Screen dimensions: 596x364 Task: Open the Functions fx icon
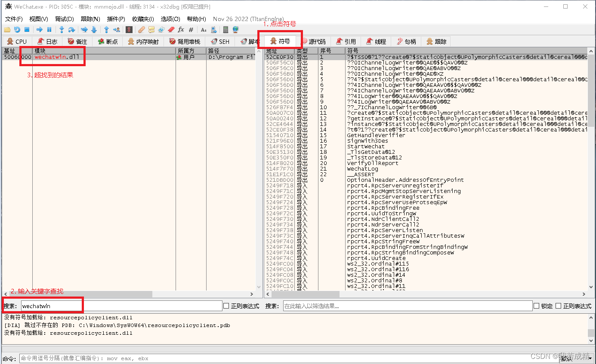point(181,30)
